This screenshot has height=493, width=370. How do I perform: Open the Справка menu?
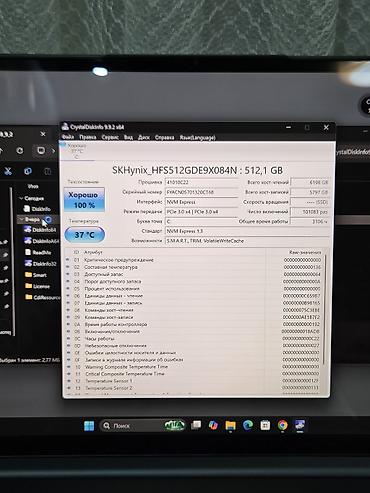164,137
